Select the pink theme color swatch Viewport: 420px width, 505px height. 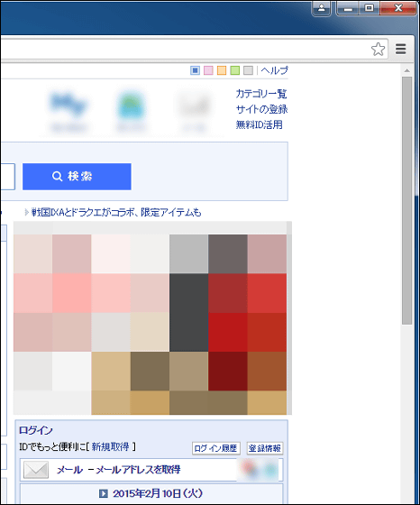(x=208, y=70)
